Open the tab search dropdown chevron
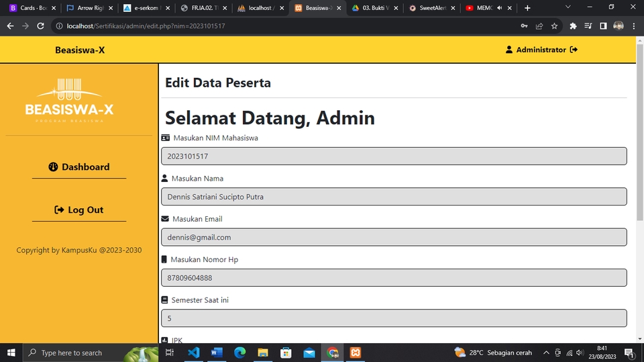 [568, 7]
